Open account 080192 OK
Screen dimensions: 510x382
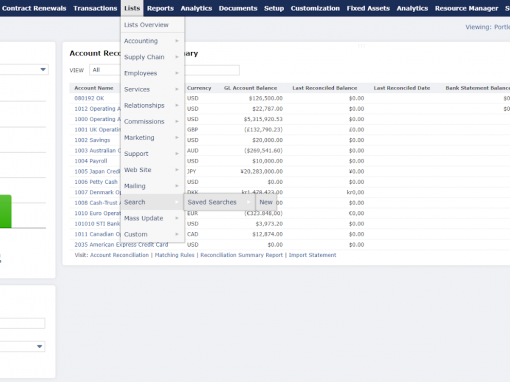[89, 98]
